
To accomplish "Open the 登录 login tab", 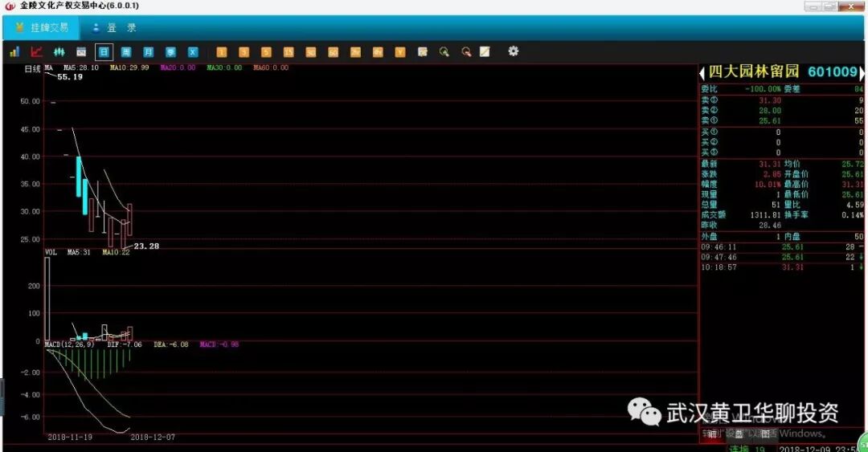I will [113, 27].
